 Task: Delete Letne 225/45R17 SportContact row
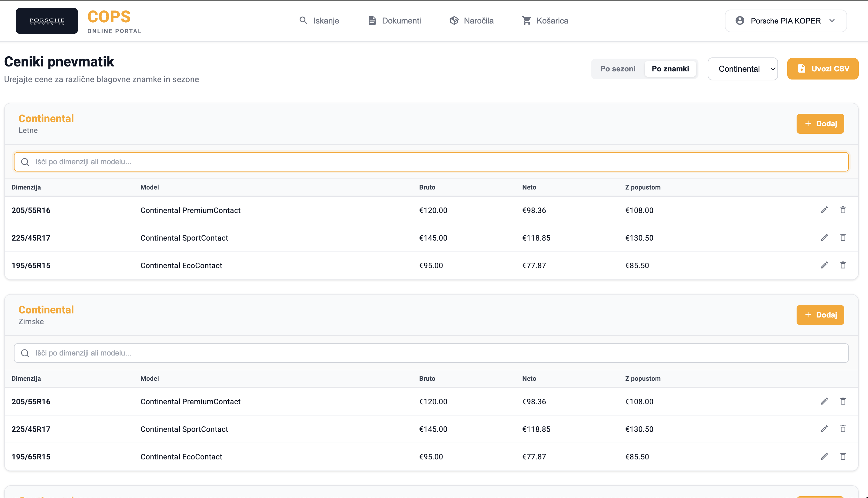click(843, 238)
